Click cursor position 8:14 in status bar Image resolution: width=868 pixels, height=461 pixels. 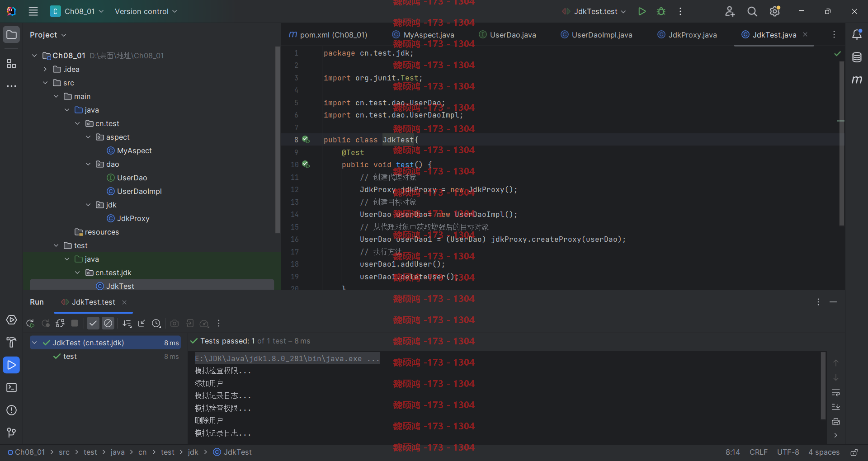tap(733, 452)
